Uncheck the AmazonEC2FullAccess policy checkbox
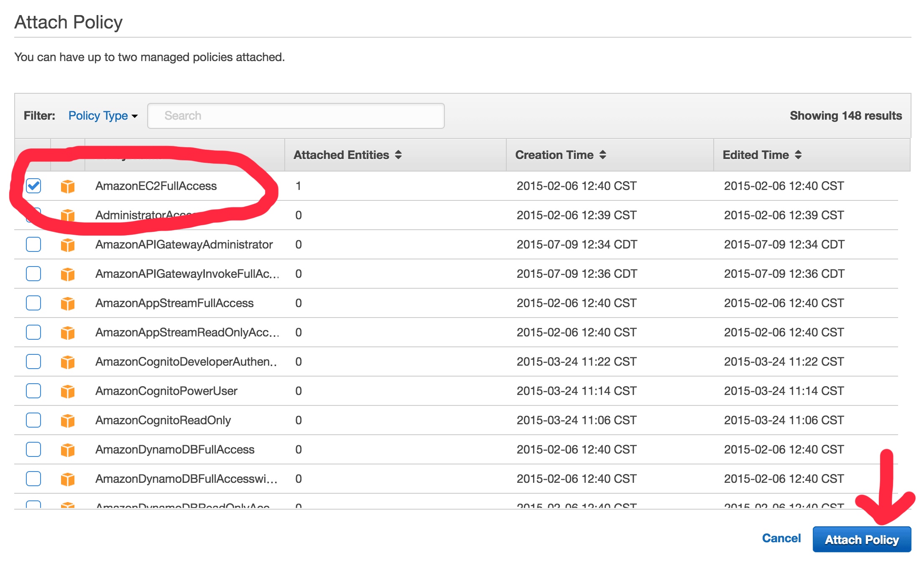The width and height of the screenshot is (924, 564). (x=33, y=186)
